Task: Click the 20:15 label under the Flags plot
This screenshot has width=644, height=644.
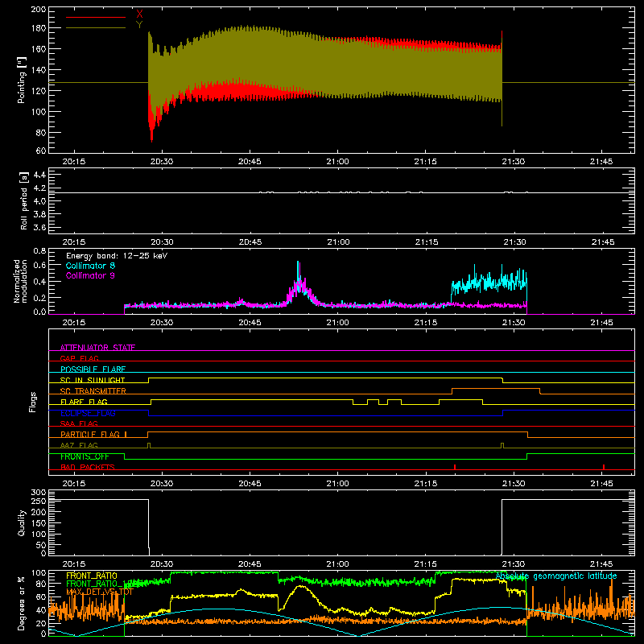Action: coord(74,484)
